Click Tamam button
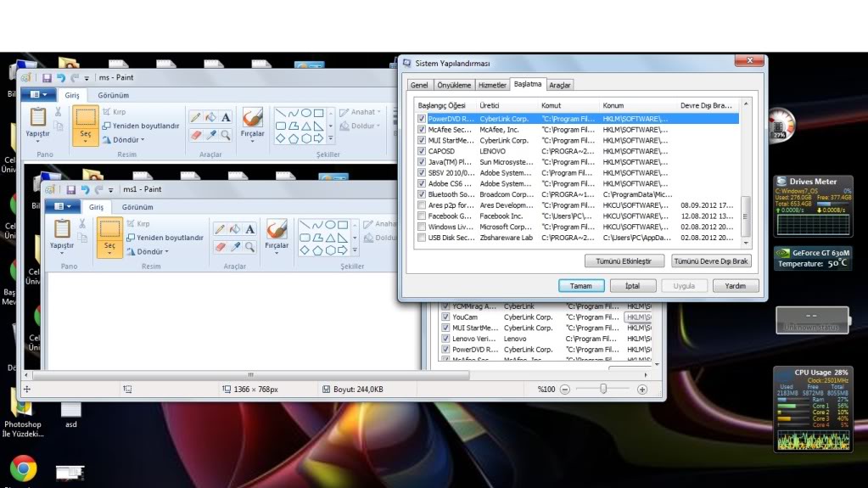Viewport: 868px width, 488px height. tap(581, 286)
